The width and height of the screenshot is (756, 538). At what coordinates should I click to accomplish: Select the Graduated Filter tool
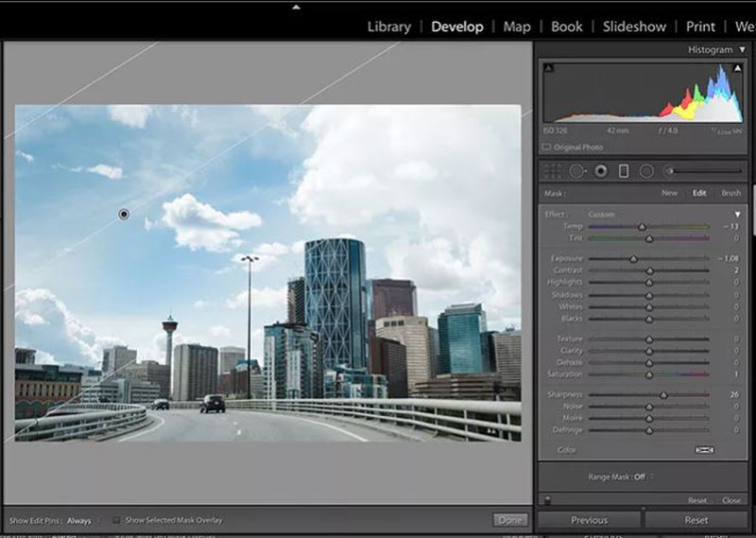(x=624, y=171)
